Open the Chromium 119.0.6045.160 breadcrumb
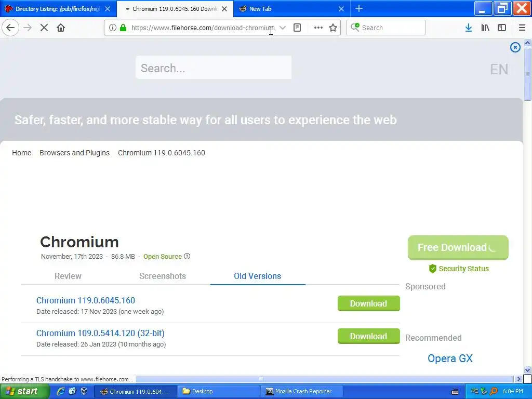 162,153
